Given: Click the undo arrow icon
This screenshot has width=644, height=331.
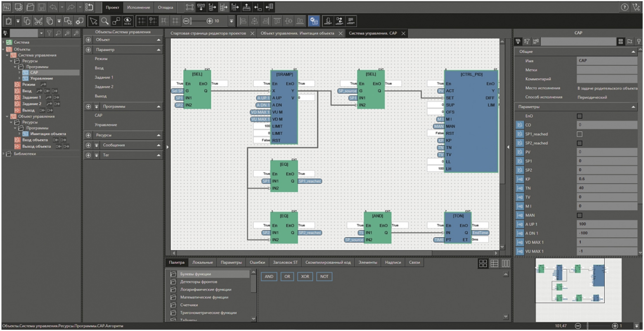Looking at the screenshot, I should pos(53,7).
